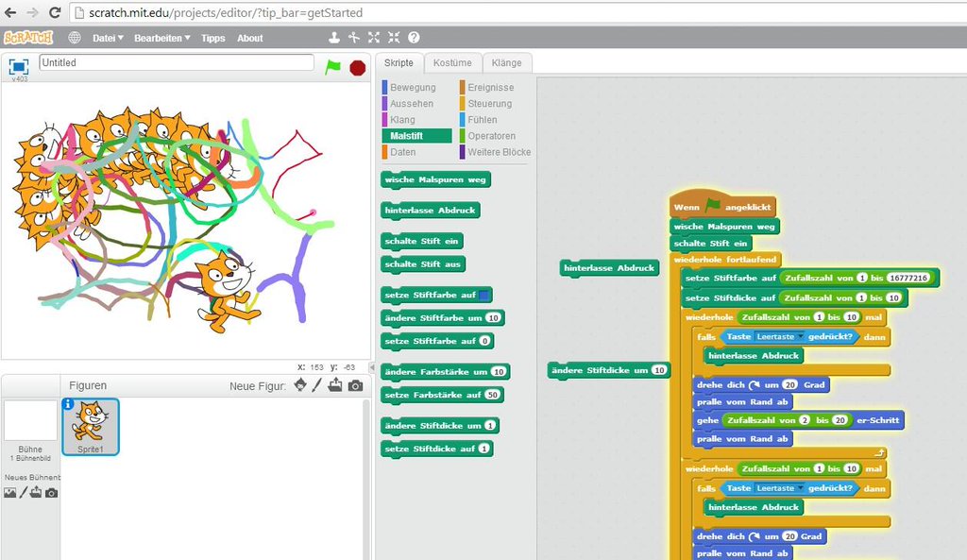Switch to the Skripte tab

tap(399, 63)
